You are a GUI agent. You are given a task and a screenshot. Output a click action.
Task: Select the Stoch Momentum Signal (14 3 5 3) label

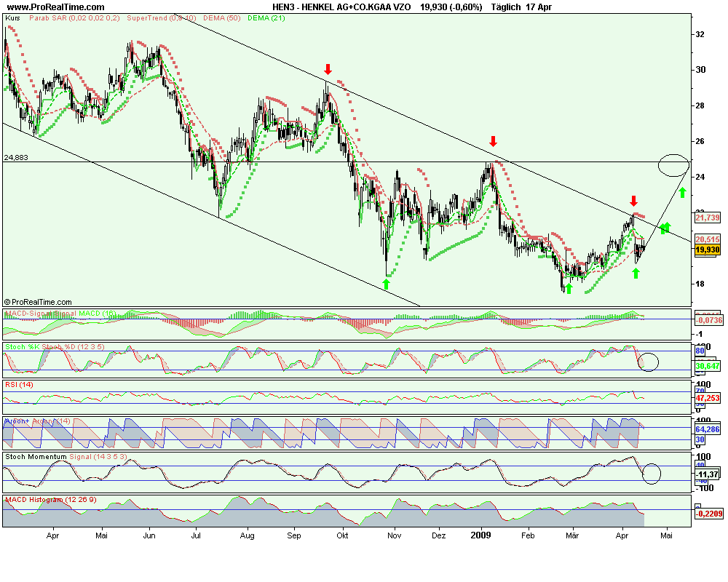tap(66, 457)
